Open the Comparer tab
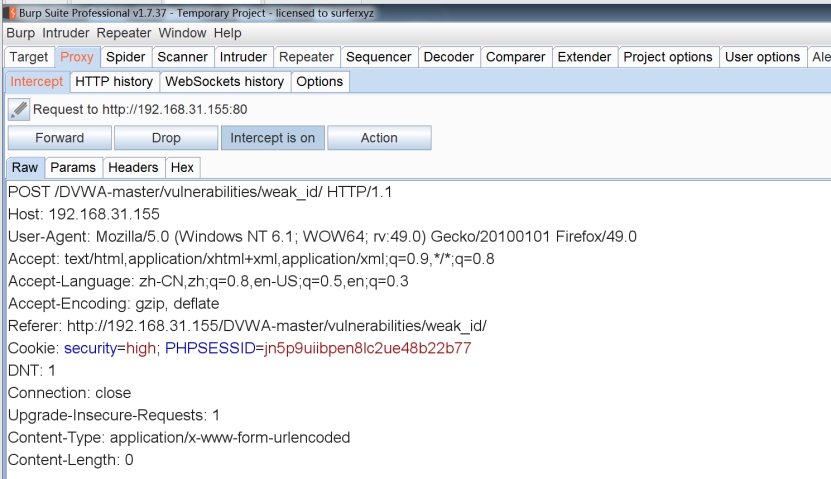The height and width of the screenshot is (479, 831). pos(516,57)
